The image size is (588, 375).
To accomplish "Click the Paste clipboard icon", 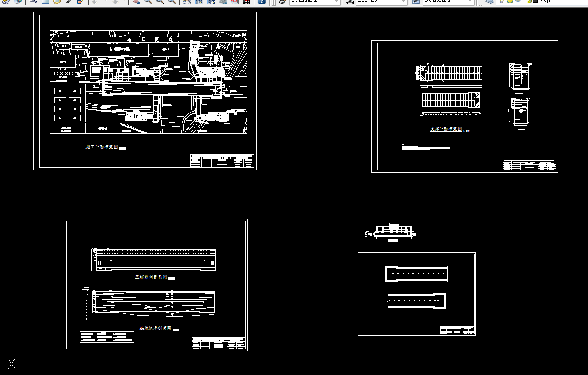I will [x=56, y=1].
